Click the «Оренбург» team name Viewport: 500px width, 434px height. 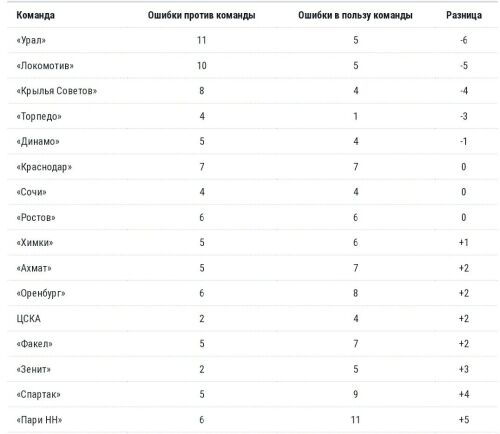tap(41, 294)
